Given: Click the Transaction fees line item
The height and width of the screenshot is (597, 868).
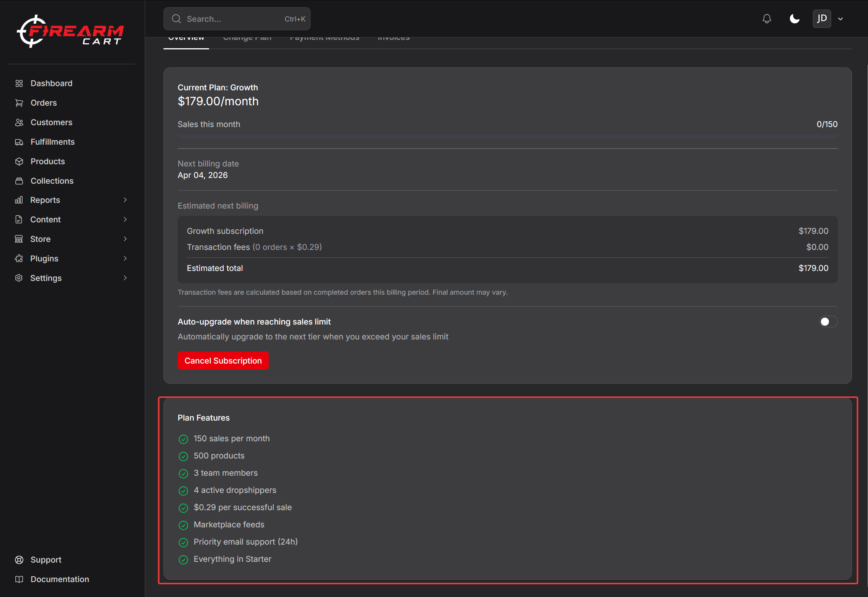Looking at the screenshot, I should (x=508, y=247).
